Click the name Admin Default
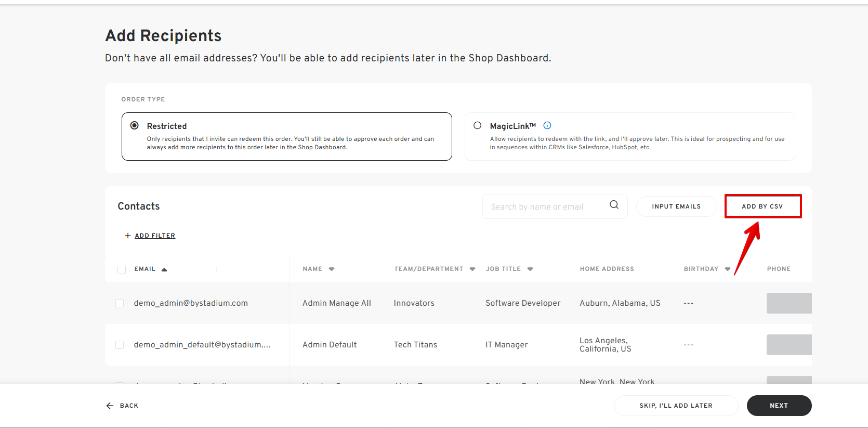 click(x=330, y=345)
